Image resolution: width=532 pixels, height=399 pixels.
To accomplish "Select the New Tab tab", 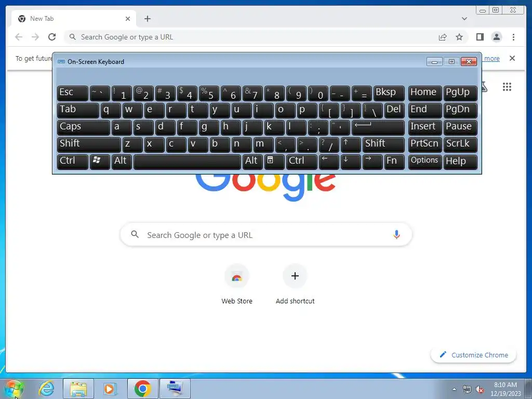I will click(74, 19).
